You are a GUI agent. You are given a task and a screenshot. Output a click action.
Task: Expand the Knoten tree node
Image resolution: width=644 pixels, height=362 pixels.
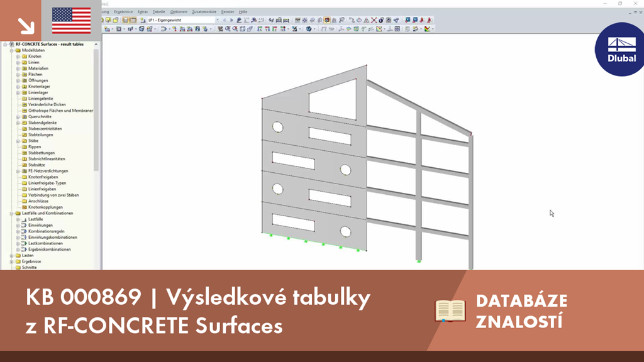(x=18, y=56)
